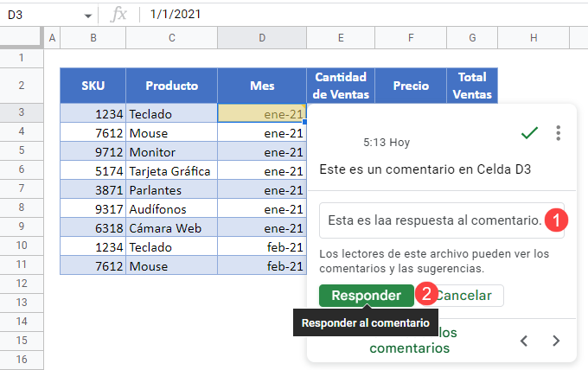Click the select-all corner box
The image size is (588, 370).
pyautogui.click(x=22, y=38)
